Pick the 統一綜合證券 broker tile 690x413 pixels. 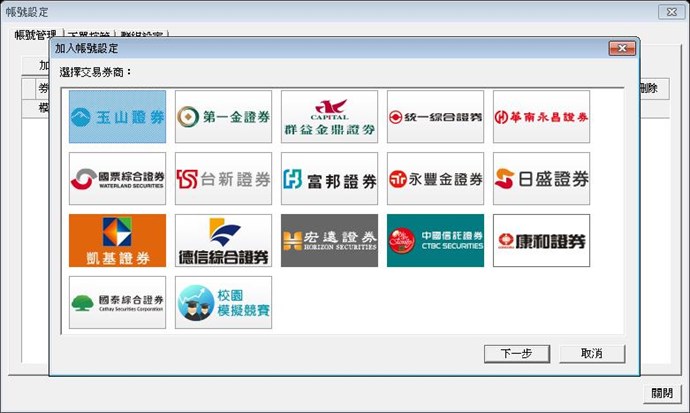(x=435, y=117)
